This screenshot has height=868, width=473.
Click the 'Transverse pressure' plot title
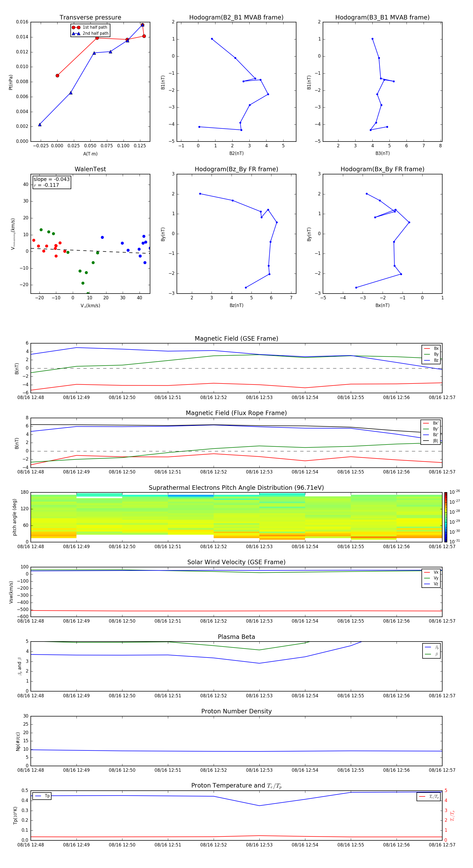tap(90, 18)
